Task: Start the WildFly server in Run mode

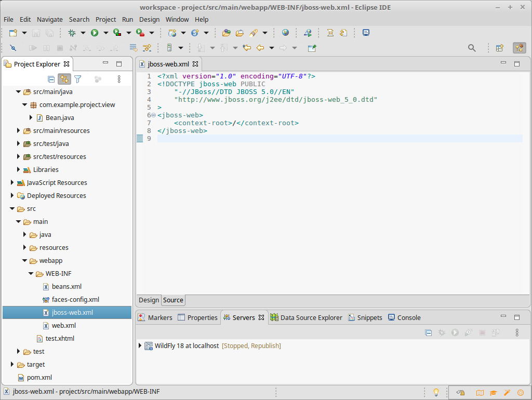Action: (455, 332)
